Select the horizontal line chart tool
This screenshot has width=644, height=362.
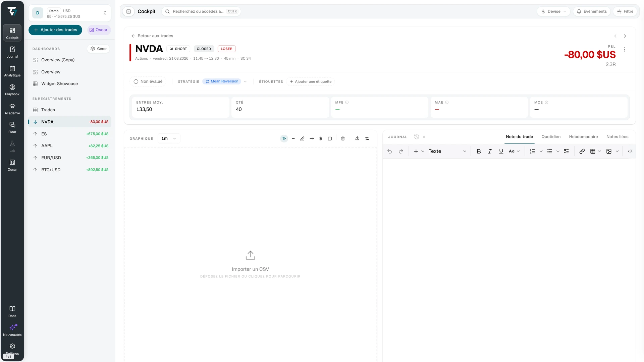[293, 138]
